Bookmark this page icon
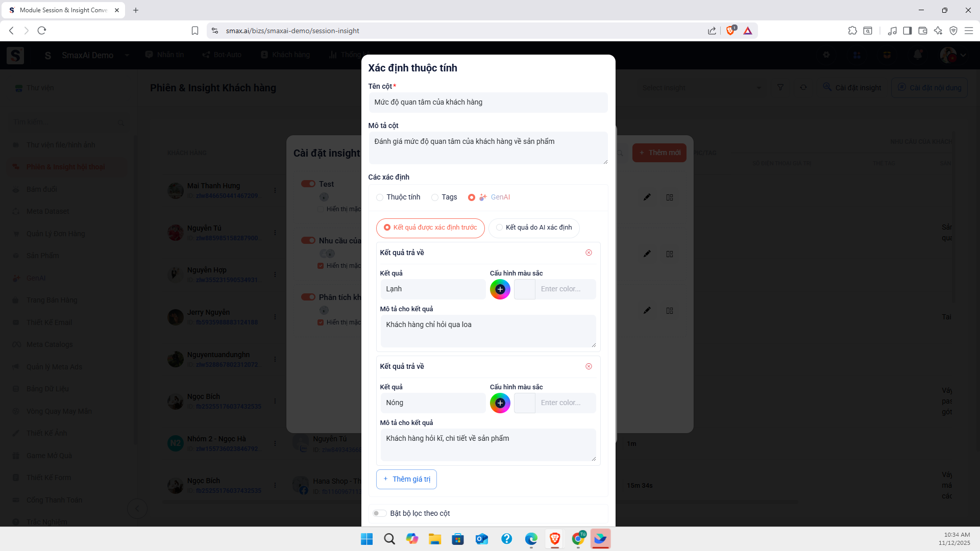980x551 pixels. click(194, 31)
